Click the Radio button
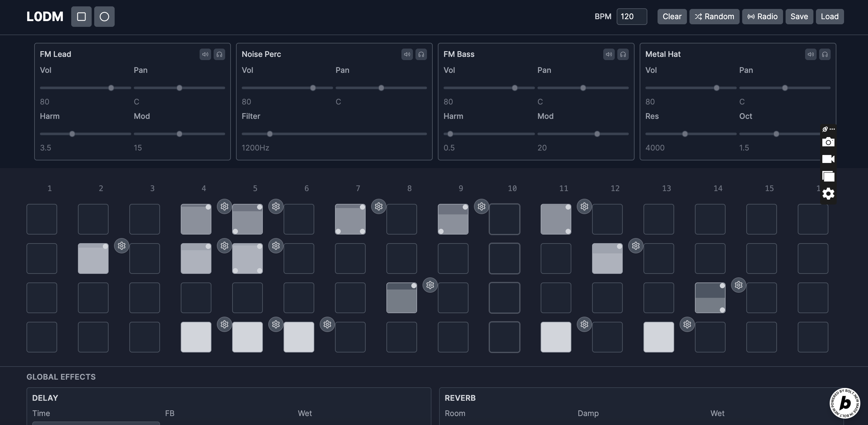Screen dimensions: 868x425 762,17
